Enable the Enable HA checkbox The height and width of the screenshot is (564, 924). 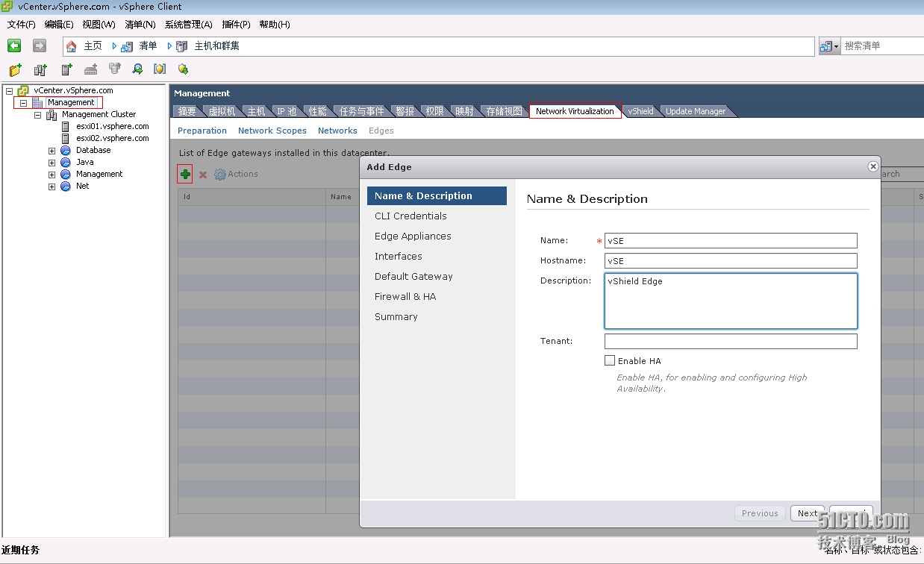pos(610,360)
